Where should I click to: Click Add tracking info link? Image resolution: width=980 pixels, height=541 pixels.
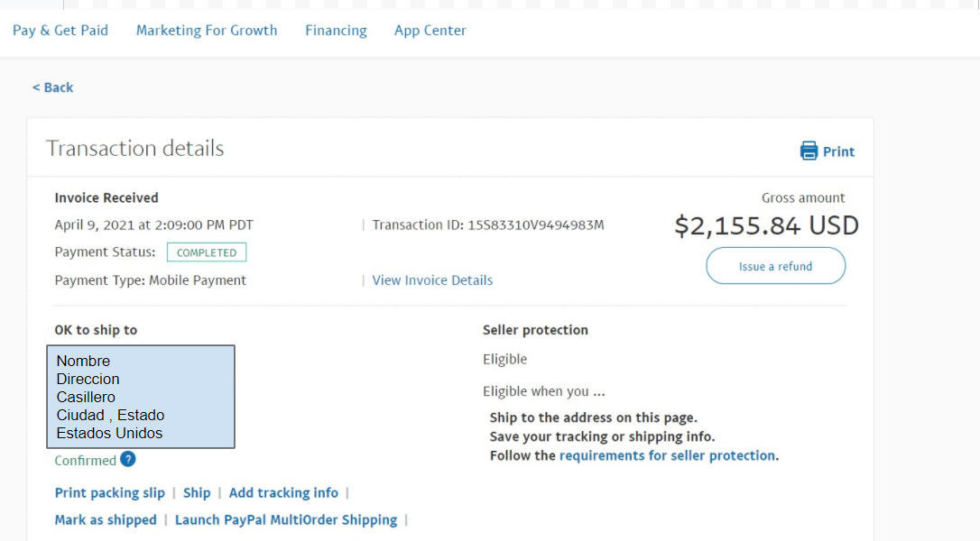click(283, 493)
